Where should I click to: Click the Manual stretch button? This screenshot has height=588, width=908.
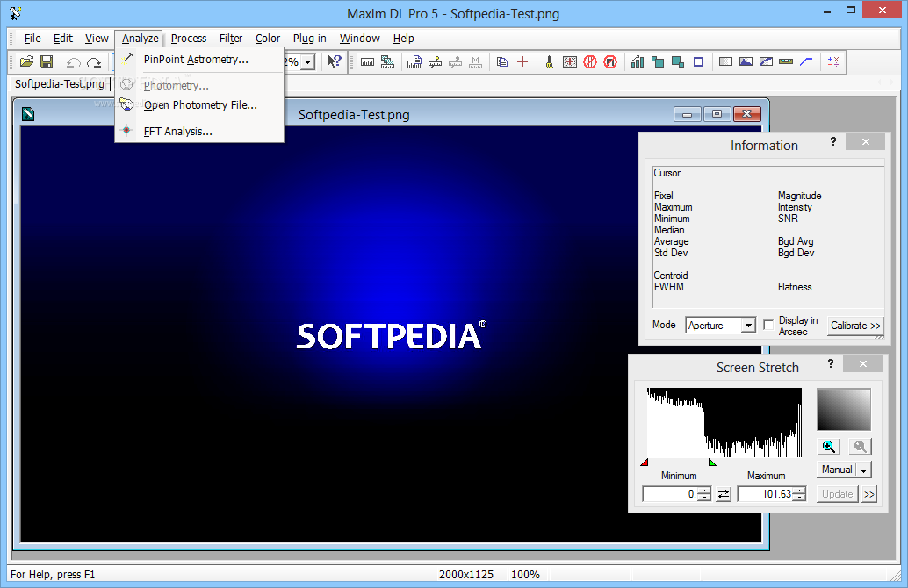point(837,470)
